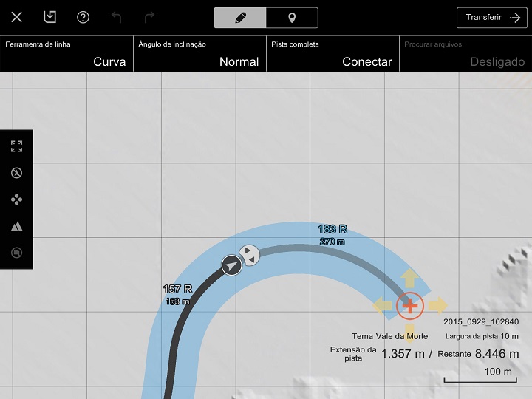Toggle the crossed-out layer icon
The width and height of the screenshot is (532, 399).
click(x=16, y=253)
